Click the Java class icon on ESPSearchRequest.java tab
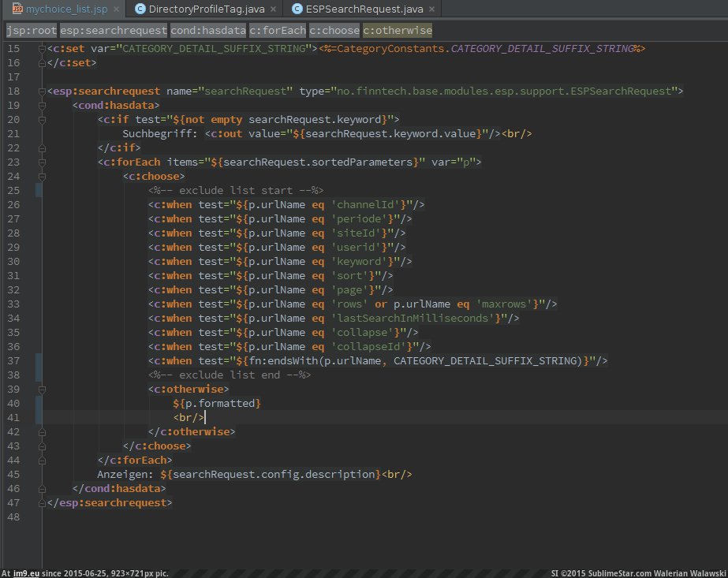Image resolution: width=728 pixels, height=578 pixels. coord(297,9)
